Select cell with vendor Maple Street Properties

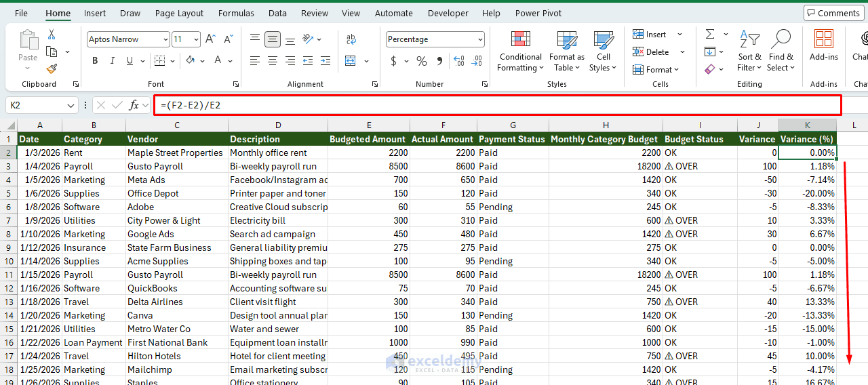point(176,153)
